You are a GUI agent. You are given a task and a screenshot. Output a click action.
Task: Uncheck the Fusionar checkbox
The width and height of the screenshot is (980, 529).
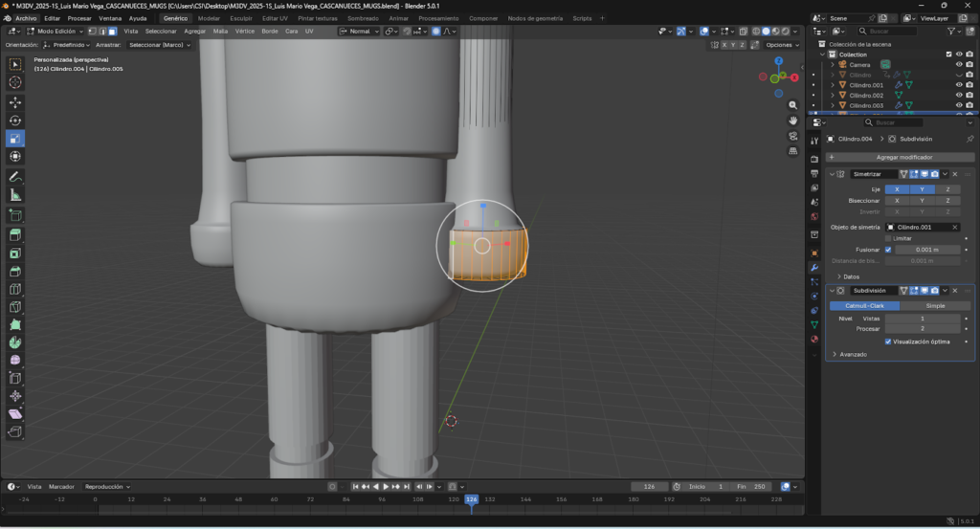888,249
